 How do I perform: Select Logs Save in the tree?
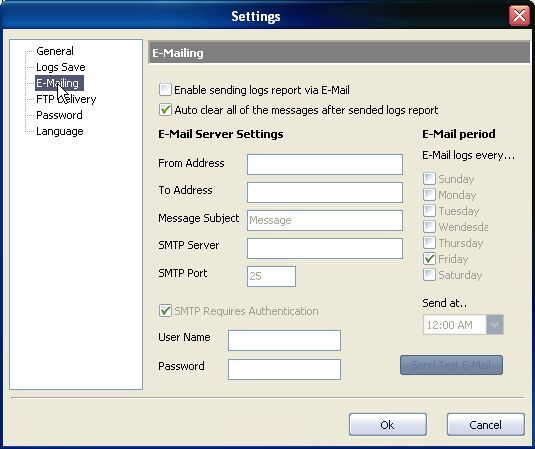click(x=61, y=67)
